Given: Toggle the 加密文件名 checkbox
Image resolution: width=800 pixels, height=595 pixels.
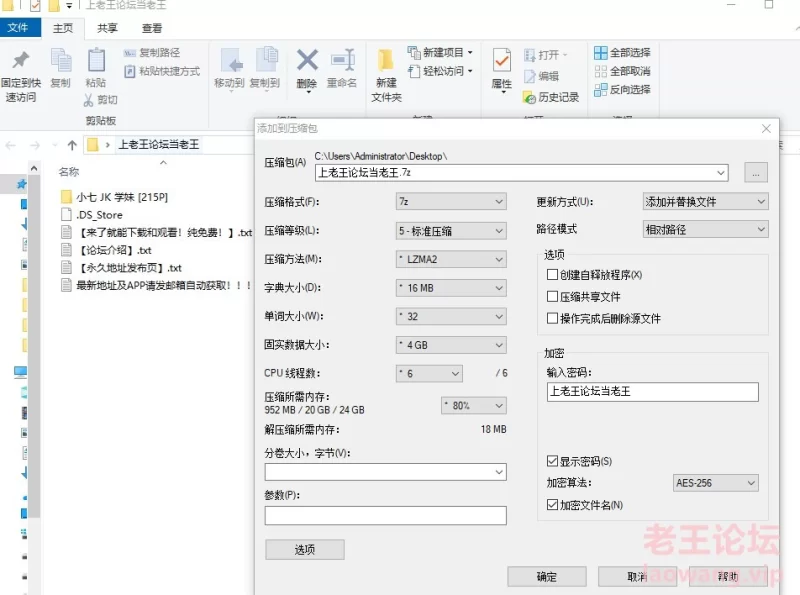Looking at the screenshot, I should (552, 505).
